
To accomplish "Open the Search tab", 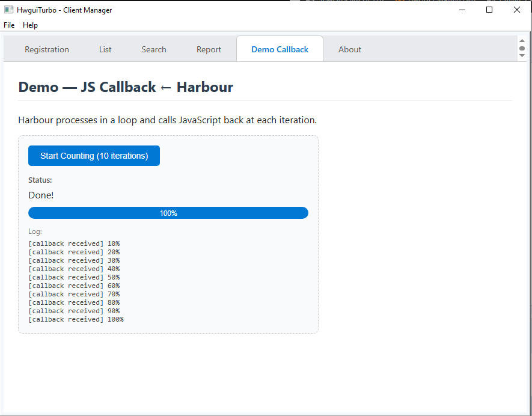I will pos(154,49).
